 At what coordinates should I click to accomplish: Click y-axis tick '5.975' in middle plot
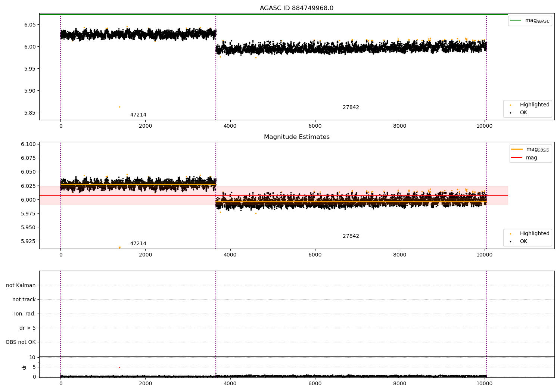[28, 214]
